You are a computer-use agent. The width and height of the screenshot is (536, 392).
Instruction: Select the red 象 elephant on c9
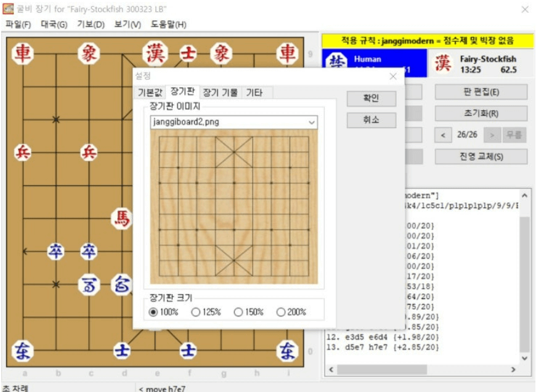[x=89, y=54]
